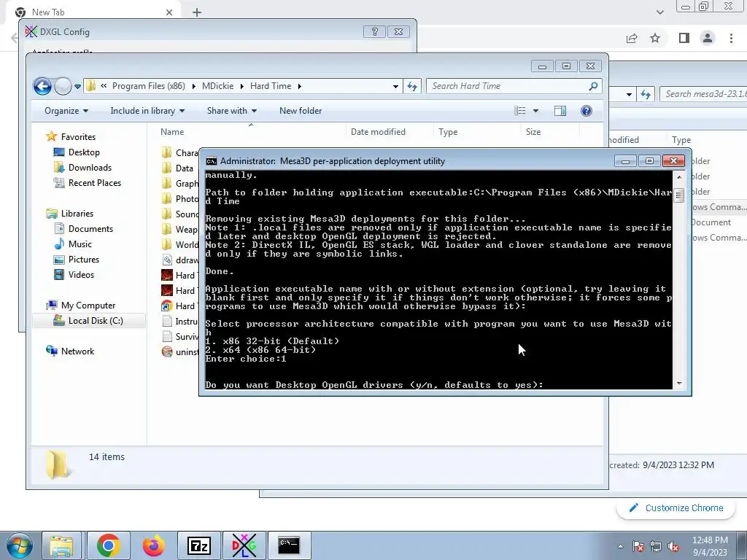The height and width of the screenshot is (560, 747).
Task: Toggle Chrome side panel icon
Action: [x=684, y=38]
